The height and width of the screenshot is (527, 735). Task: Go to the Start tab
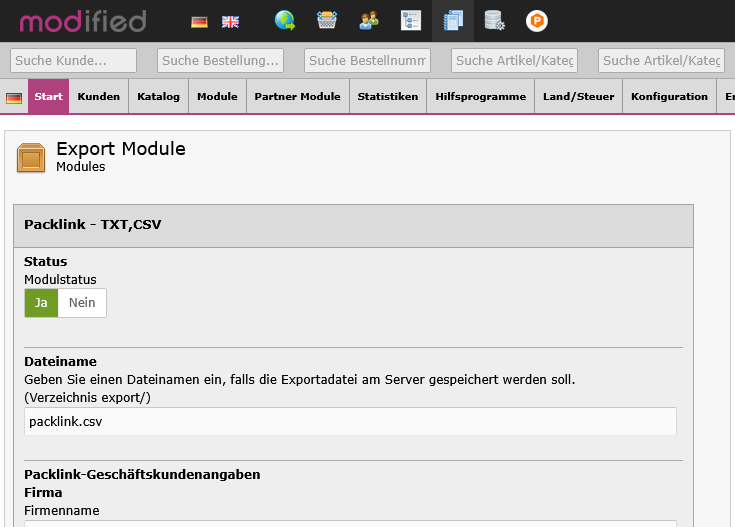(48, 97)
